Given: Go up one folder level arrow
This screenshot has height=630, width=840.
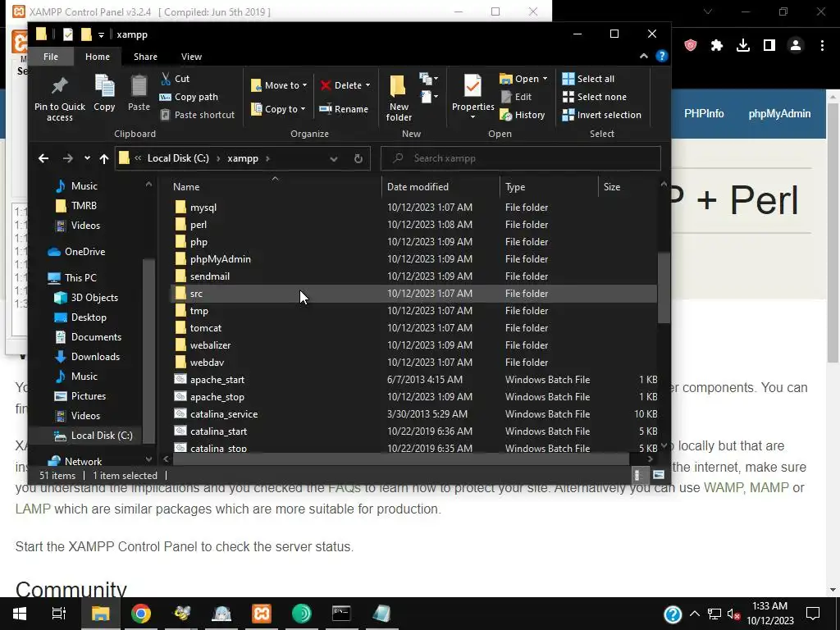Looking at the screenshot, I should pyautogui.click(x=104, y=158).
